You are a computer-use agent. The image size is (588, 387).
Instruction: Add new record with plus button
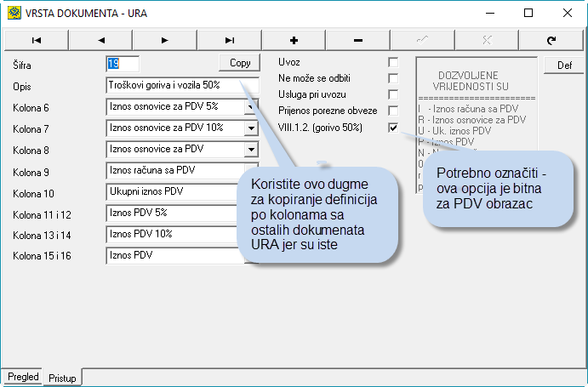coord(294,40)
